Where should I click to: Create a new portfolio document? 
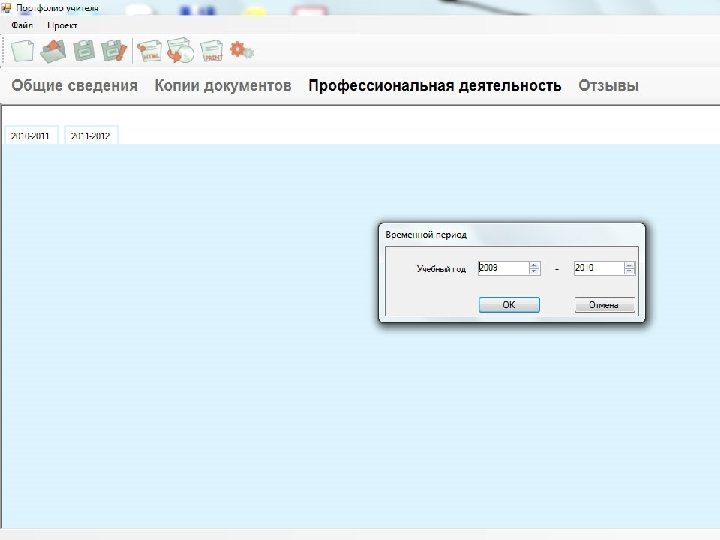click(x=22, y=51)
